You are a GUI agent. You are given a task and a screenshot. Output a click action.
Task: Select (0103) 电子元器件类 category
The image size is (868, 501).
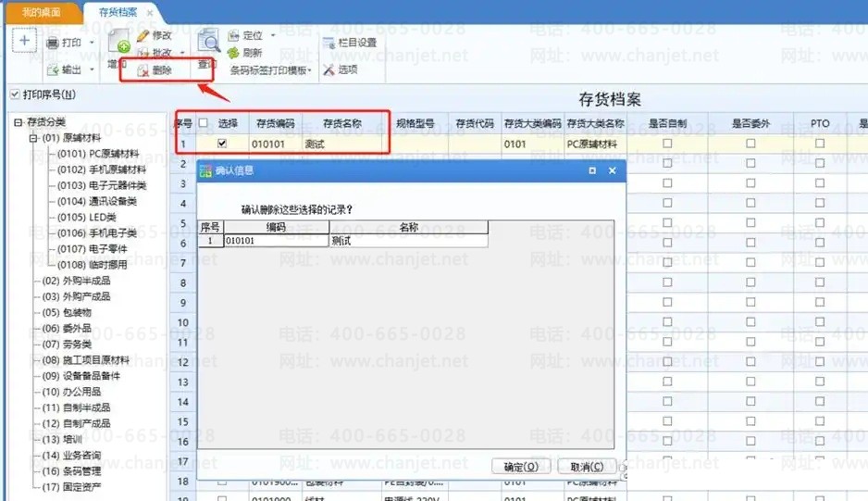[102, 185]
